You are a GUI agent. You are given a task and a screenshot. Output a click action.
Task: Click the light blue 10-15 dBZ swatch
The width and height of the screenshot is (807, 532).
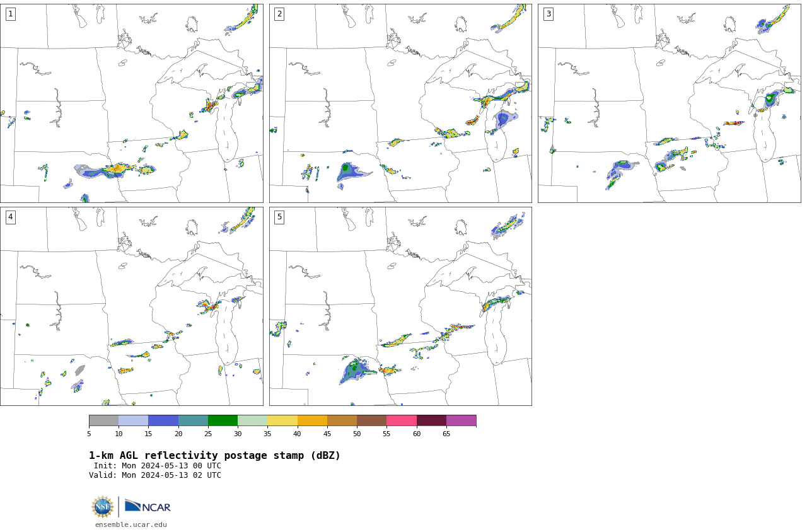point(133,420)
